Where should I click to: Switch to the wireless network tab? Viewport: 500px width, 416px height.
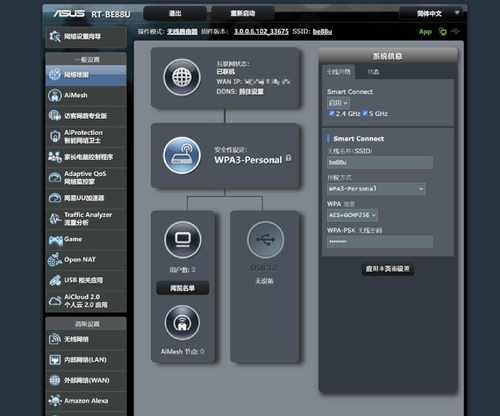point(338,72)
